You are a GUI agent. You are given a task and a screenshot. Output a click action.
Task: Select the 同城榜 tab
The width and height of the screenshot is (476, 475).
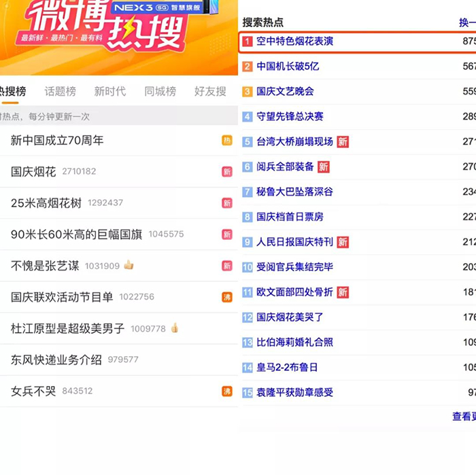click(160, 91)
